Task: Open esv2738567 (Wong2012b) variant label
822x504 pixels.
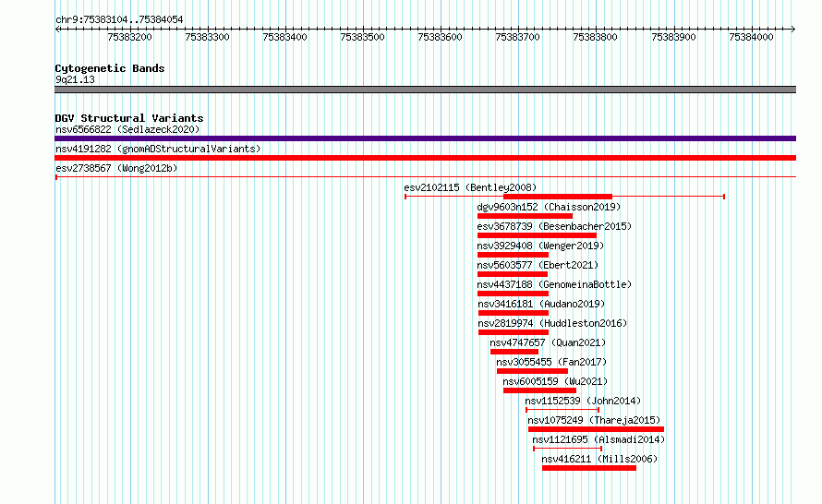Action: point(116,168)
